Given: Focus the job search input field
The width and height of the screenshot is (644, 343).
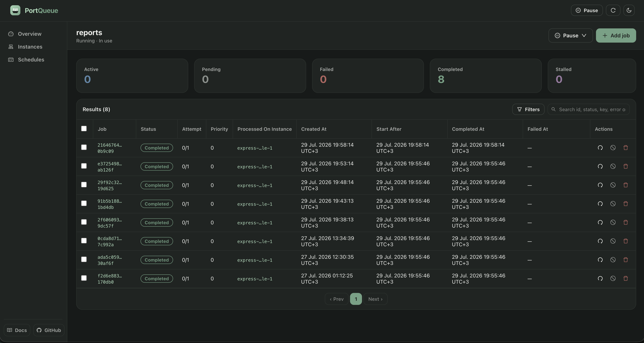Looking at the screenshot, I should coord(588,109).
